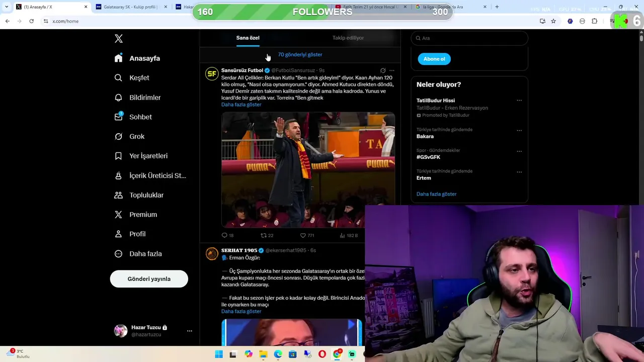The height and width of the screenshot is (362, 644).
Task: Expand Sansürsüz Futbol post with Daha fazla göster
Action: coord(241,105)
